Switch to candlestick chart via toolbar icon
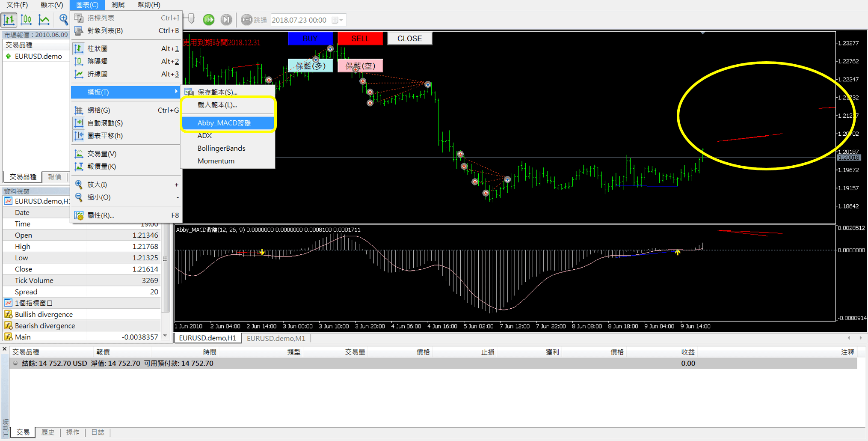This screenshot has height=441, width=868. (x=27, y=20)
